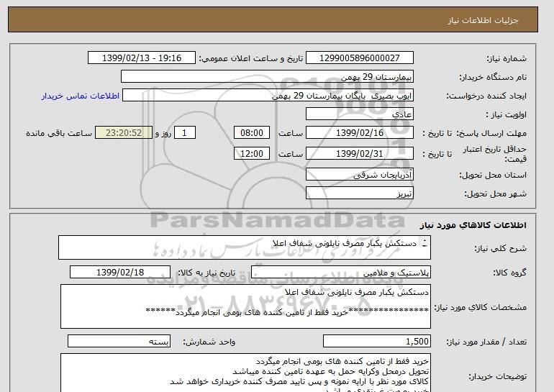Click the quantity field showing 1,500
This screenshot has height=392, width=554.
[376, 342]
